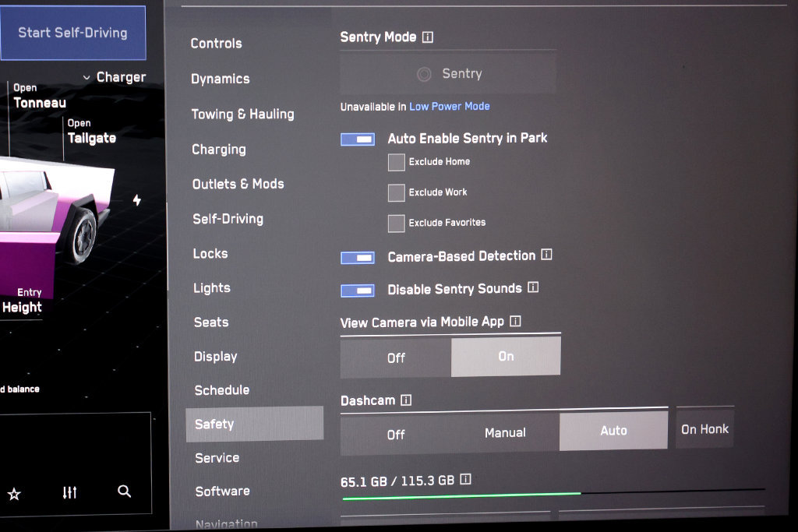This screenshot has height=532, width=798.
Task: Check Exclude Home box
Action: click(397, 162)
